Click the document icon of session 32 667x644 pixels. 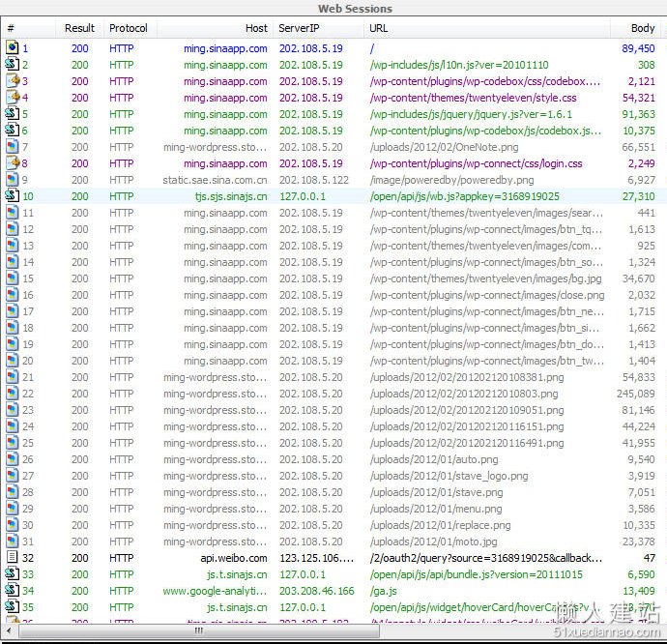point(13,558)
